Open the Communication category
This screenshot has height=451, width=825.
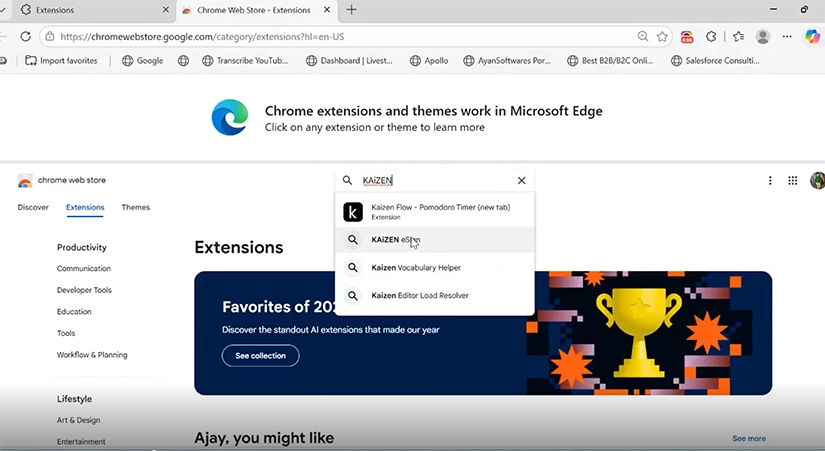84,268
